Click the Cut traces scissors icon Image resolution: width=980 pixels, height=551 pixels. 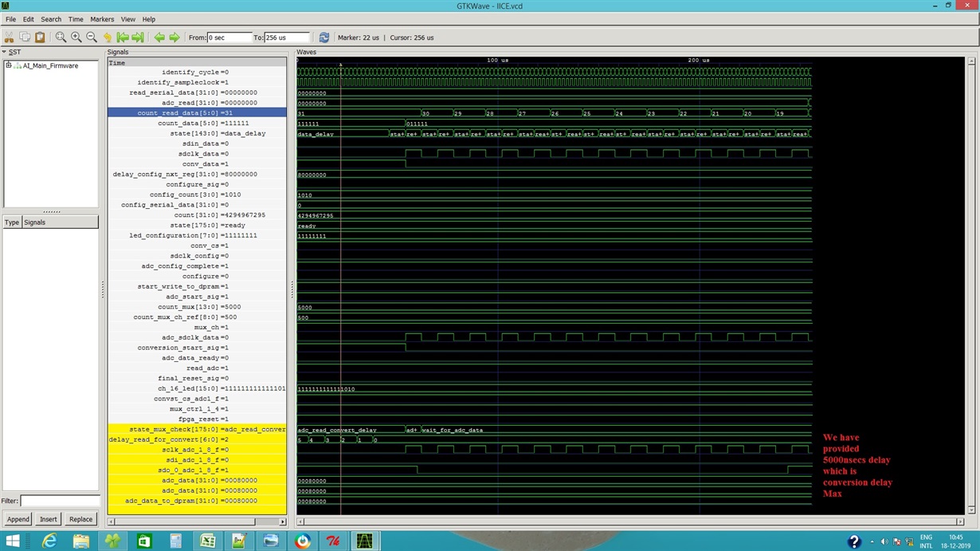pyautogui.click(x=10, y=37)
